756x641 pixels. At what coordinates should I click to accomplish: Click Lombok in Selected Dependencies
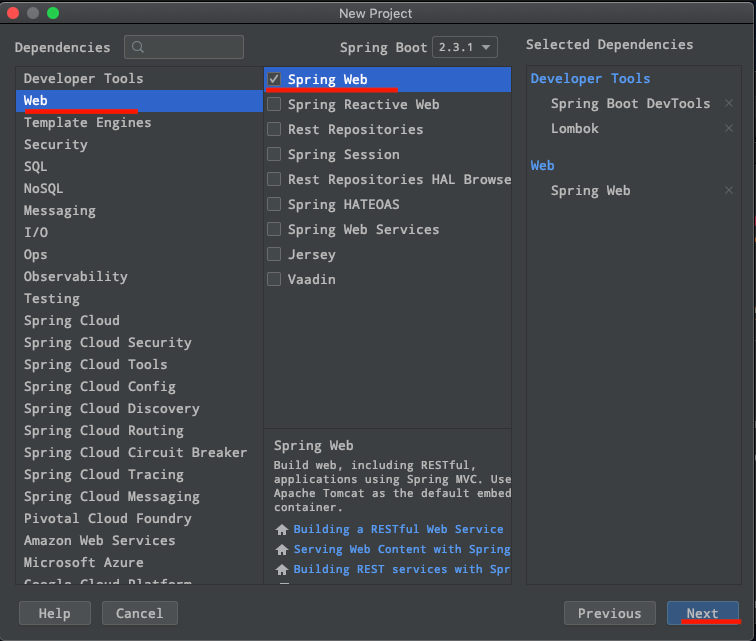(x=575, y=128)
